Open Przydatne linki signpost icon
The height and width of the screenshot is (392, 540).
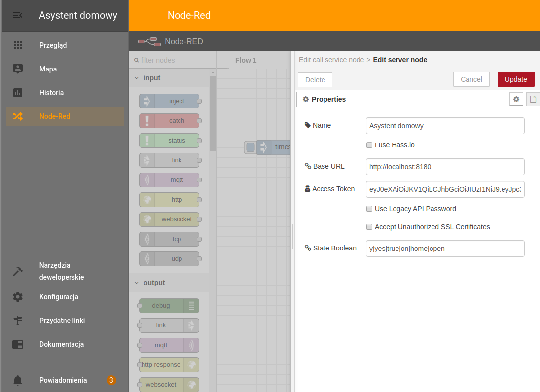click(x=18, y=321)
